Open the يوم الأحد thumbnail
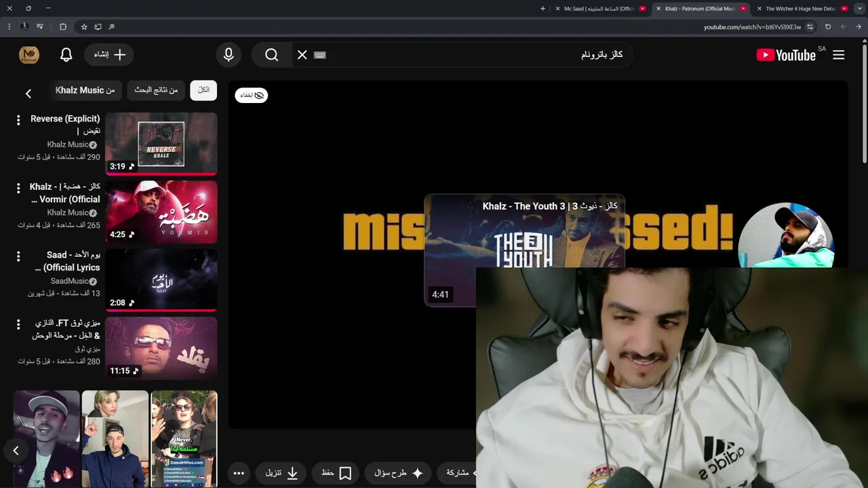This screenshot has height=488, width=868. click(161, 280)
